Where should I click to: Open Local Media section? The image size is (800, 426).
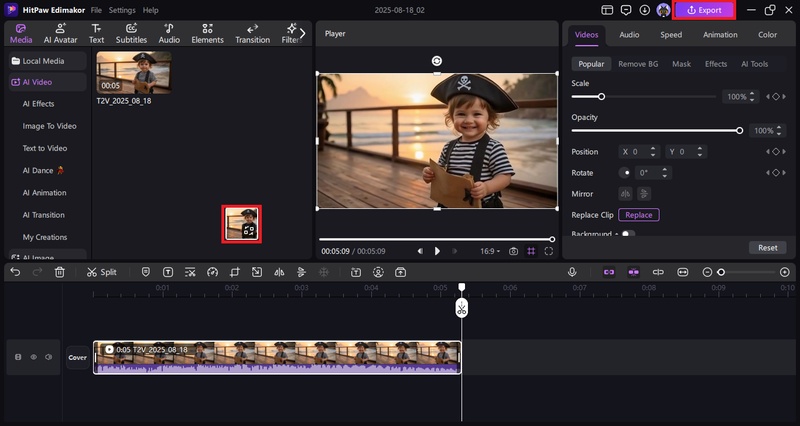[47, 61]
